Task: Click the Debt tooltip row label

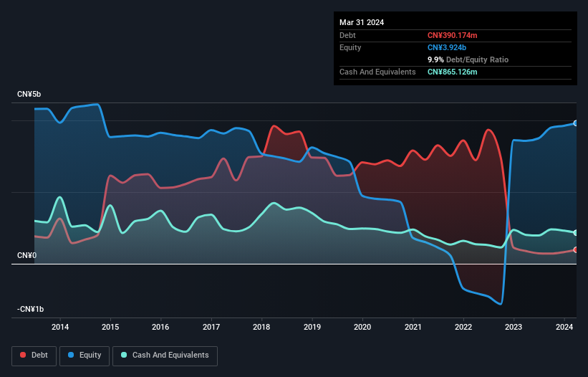Action: coord(347,35)
